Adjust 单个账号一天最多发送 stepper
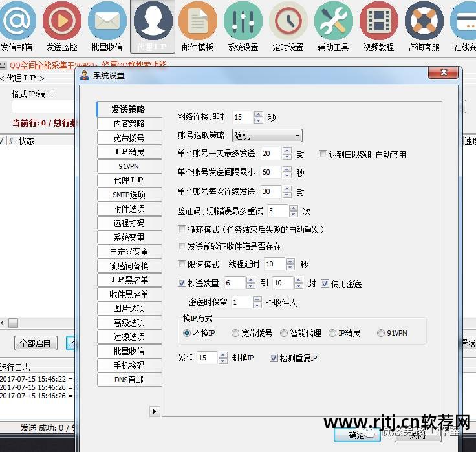The height and width of the screenshot is (452, 476). pyautogui.click(x=287, y=154)
